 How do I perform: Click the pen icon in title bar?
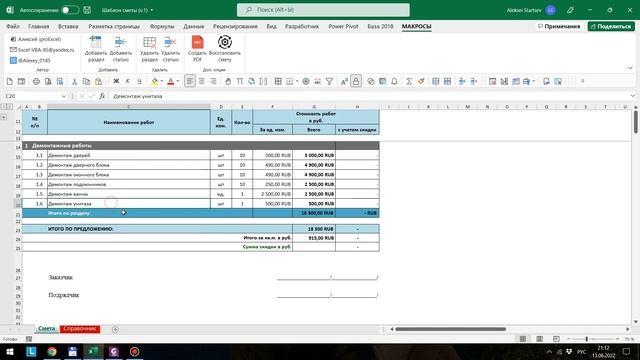click(x=570, y=10)
